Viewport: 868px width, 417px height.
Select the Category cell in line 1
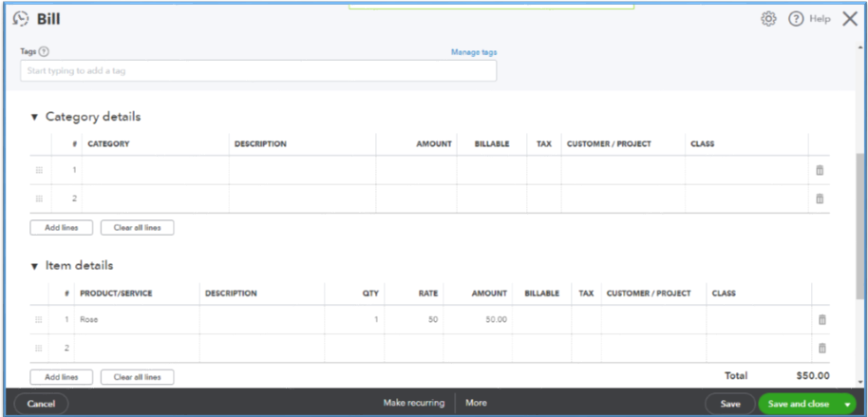point(156,170)
